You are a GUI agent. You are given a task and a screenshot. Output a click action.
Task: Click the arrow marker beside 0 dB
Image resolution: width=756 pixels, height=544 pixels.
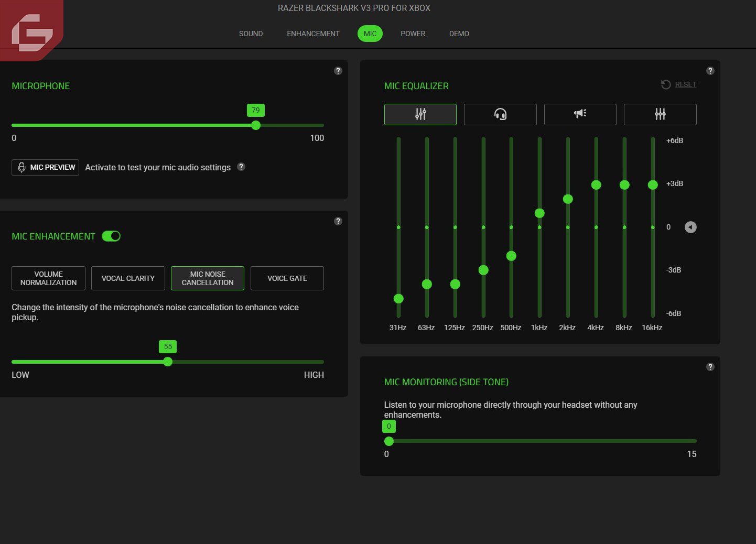tap(690, 227)
